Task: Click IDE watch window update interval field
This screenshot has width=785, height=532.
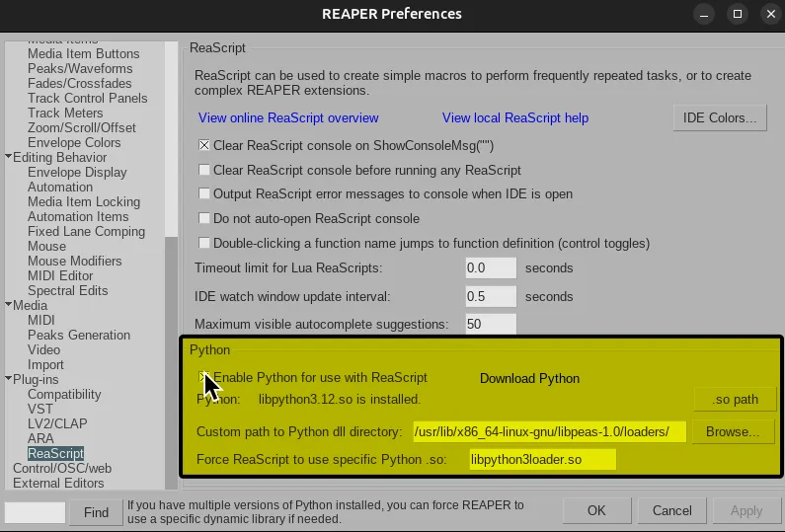Action: point(491,296)
